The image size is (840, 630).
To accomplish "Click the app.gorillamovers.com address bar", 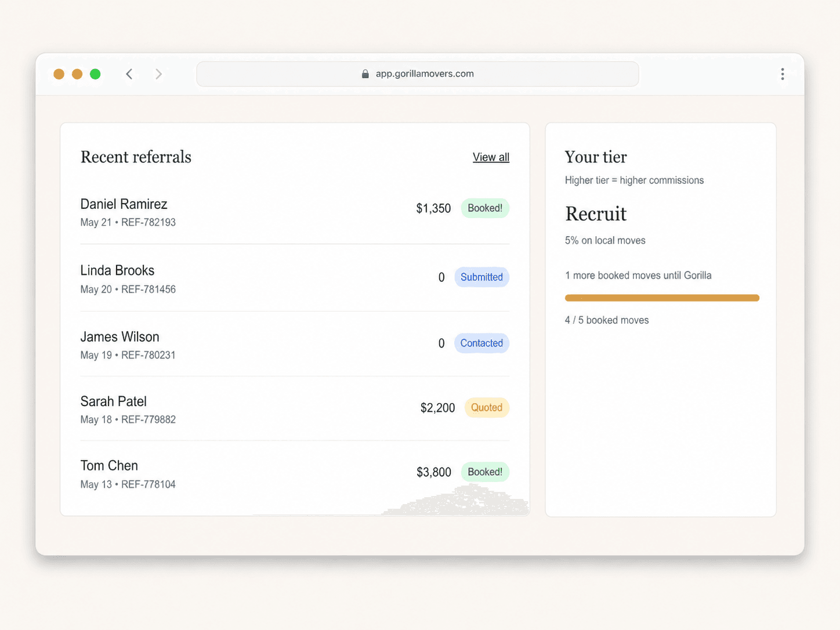I will 418,74.
